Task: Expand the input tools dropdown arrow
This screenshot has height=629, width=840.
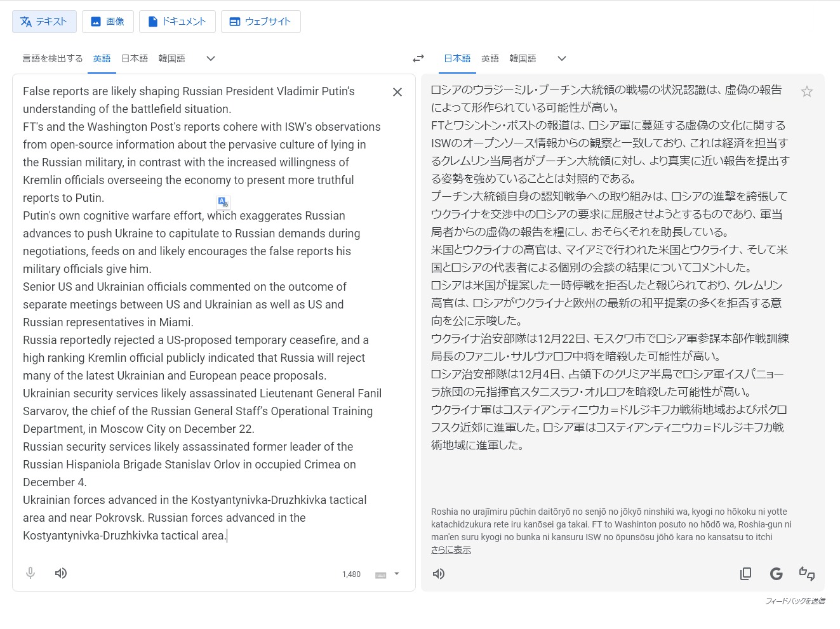Action: pos(397,574)
